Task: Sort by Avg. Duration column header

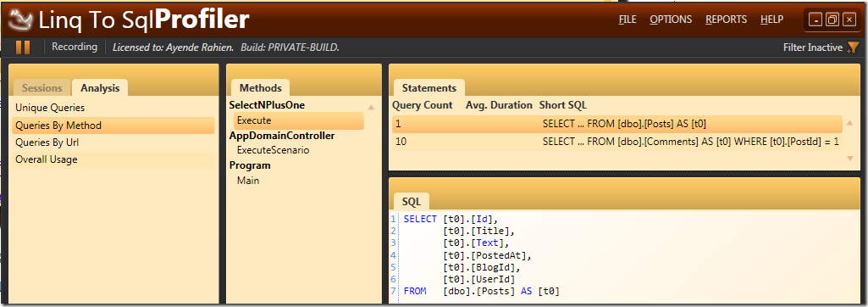Action: tap(499, 104)
